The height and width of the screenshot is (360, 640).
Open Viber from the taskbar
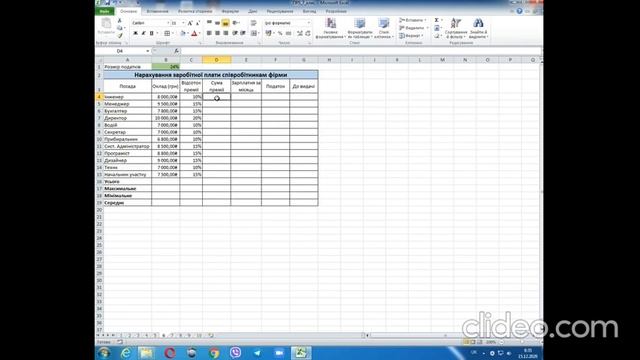tap(236, 353)
